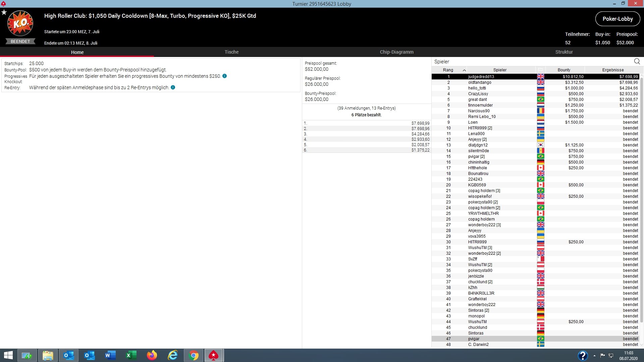
Task: Click the flag column header icon
Action: [540, 70]
